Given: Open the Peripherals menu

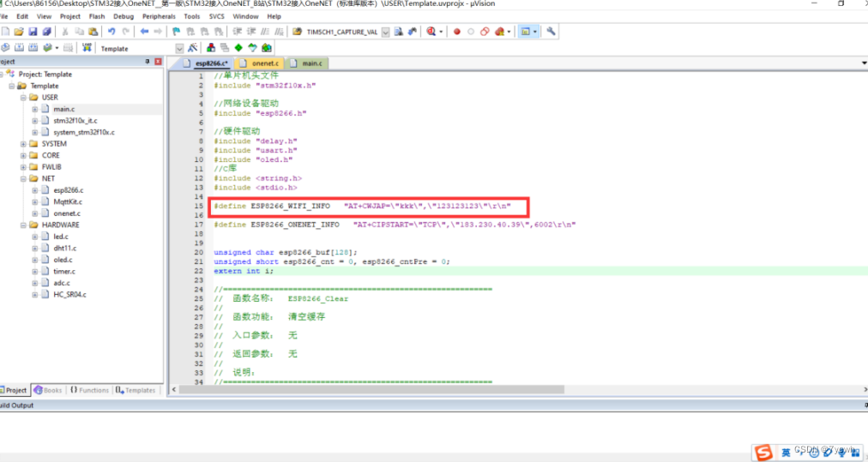Looking at the screenshot, I should click(x=159, y=16).
